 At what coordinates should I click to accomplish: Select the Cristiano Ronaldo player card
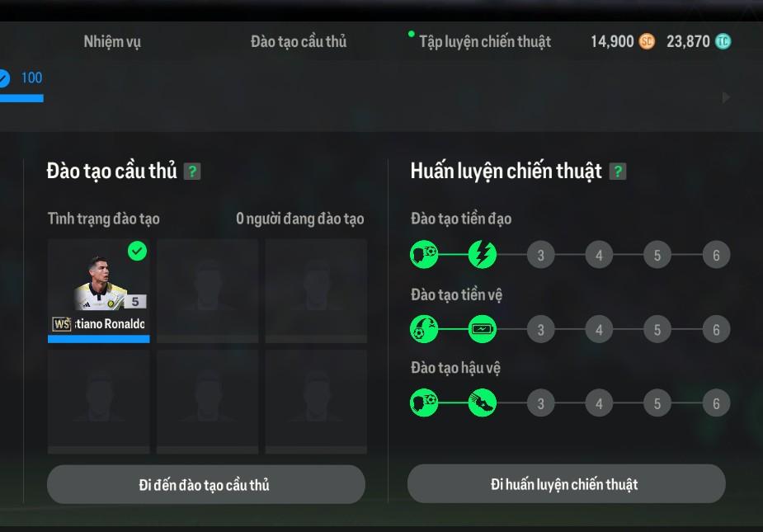click(99, 290)
